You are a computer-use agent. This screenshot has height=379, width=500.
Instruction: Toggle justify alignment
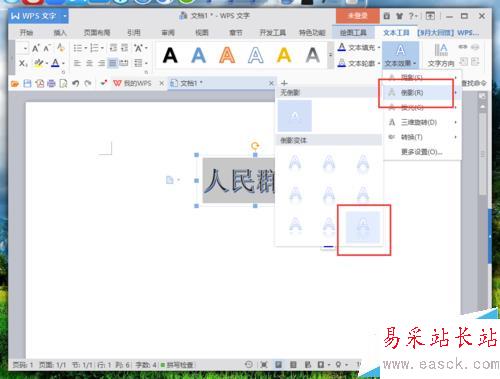tap(113, 63)
